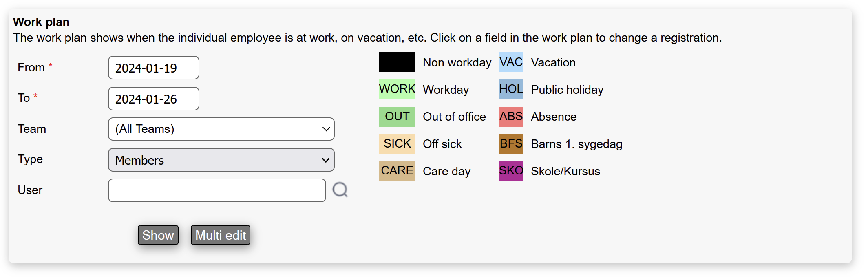Click the To date field
Viewport: 868px width, 278px height.
pos(153,99)
